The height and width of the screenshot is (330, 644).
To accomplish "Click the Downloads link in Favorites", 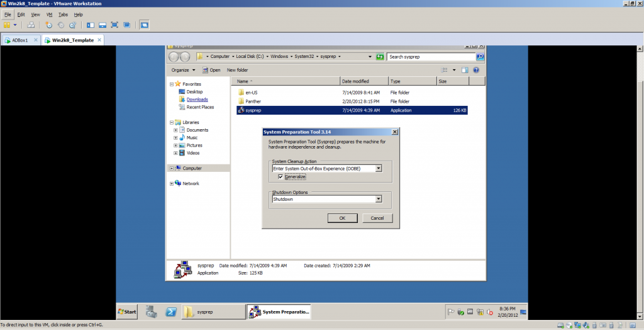I will pos(197,100).
